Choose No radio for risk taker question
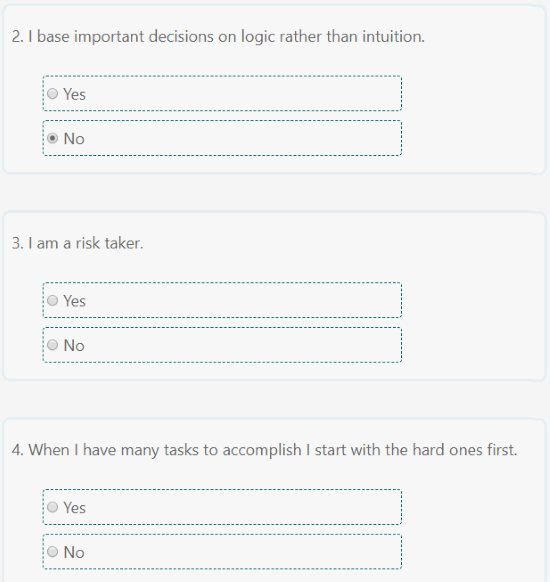 pyautogui.click(x=53, y=345)
